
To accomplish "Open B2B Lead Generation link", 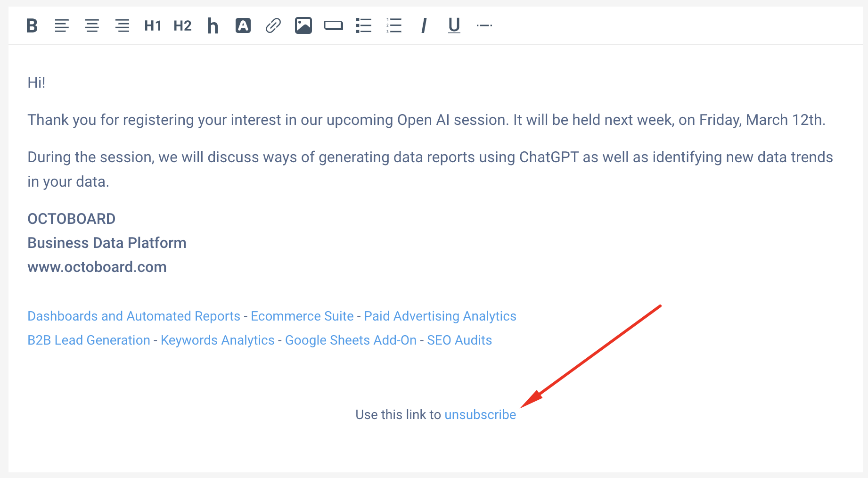I will (89, 340).
